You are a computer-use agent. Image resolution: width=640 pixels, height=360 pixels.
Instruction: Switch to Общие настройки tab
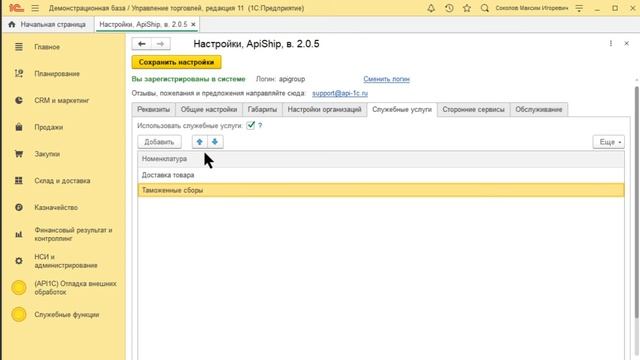coord(209,109)
